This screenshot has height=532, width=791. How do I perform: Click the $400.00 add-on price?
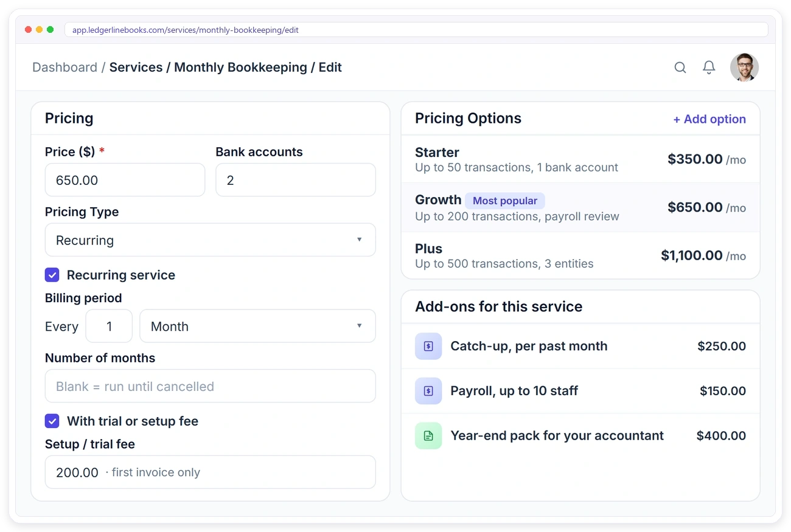(721, 435)
